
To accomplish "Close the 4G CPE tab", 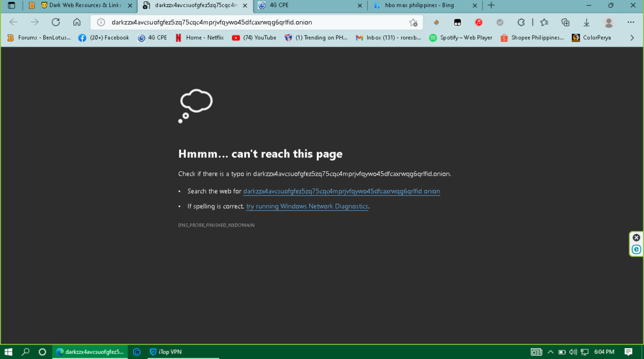I will 360,6.
